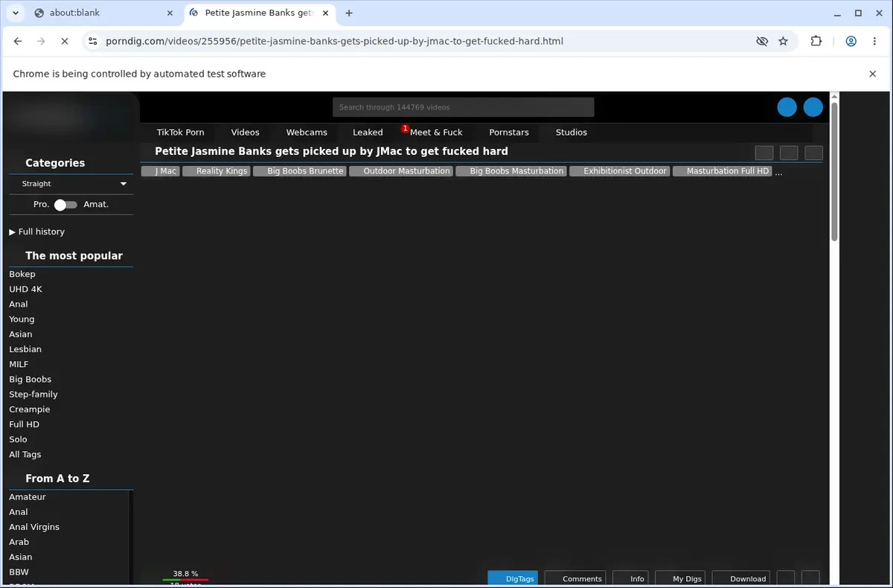Open the Lesbian category link

click(25, 349)
